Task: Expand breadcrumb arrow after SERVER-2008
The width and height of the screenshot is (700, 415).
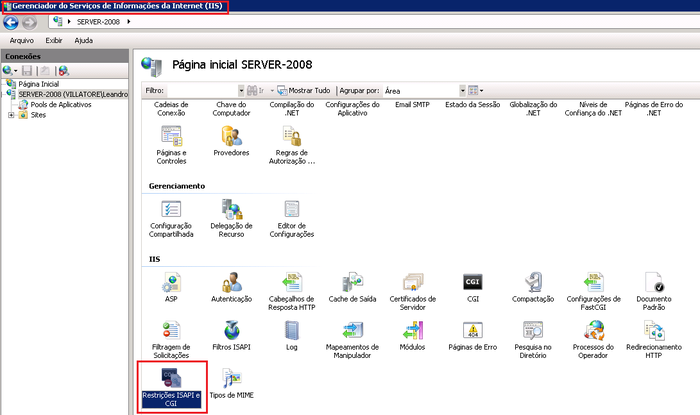Action: [x=129, y=21]
